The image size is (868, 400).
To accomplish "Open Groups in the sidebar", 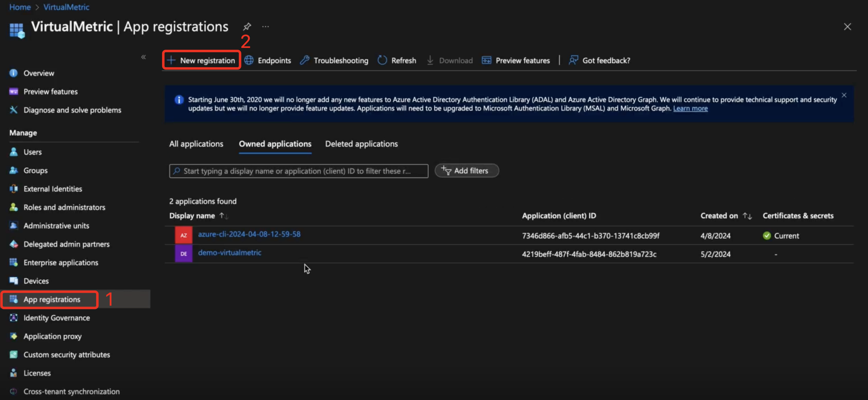I will coord(35,171).
